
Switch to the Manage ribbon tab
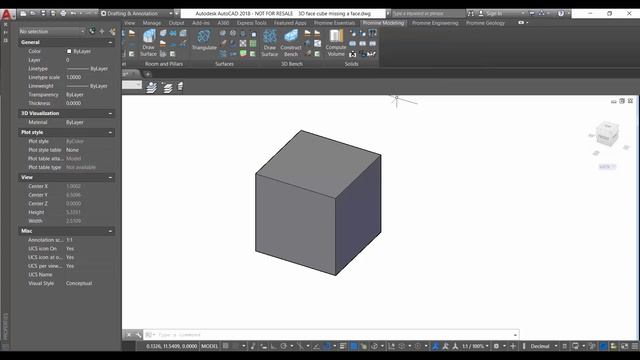point(152,23)
